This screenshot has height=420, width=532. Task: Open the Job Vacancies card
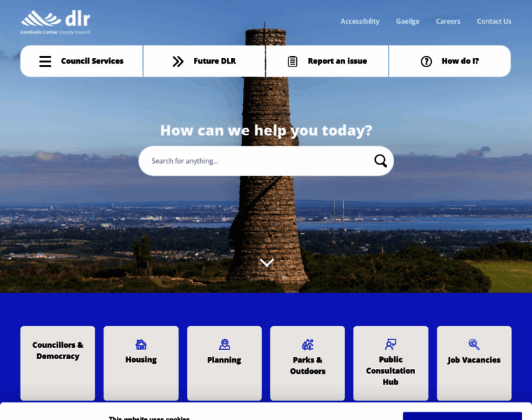[474, 363]
